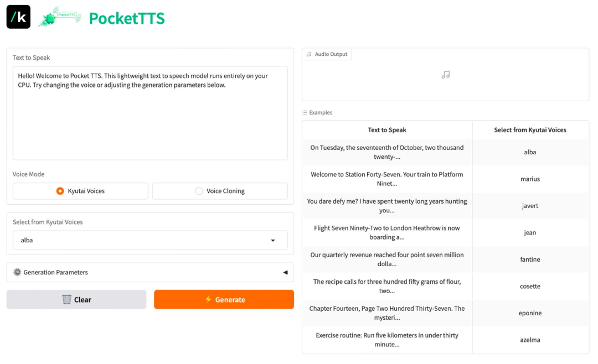598x364 pixels.
Task: Select the Kyutai Voices radio option
Action: pos(80,191)
